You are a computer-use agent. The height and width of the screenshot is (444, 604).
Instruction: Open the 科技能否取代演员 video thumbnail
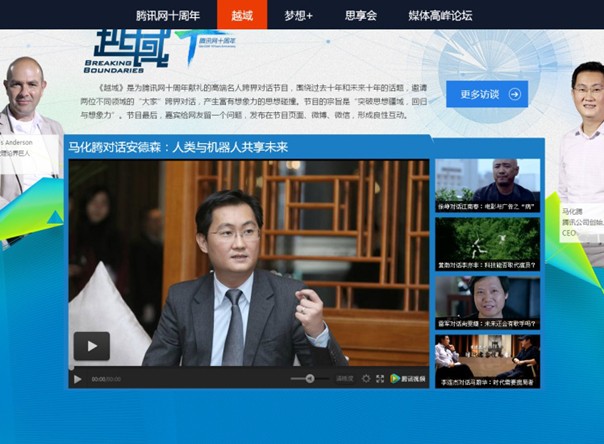pos(488,244)
